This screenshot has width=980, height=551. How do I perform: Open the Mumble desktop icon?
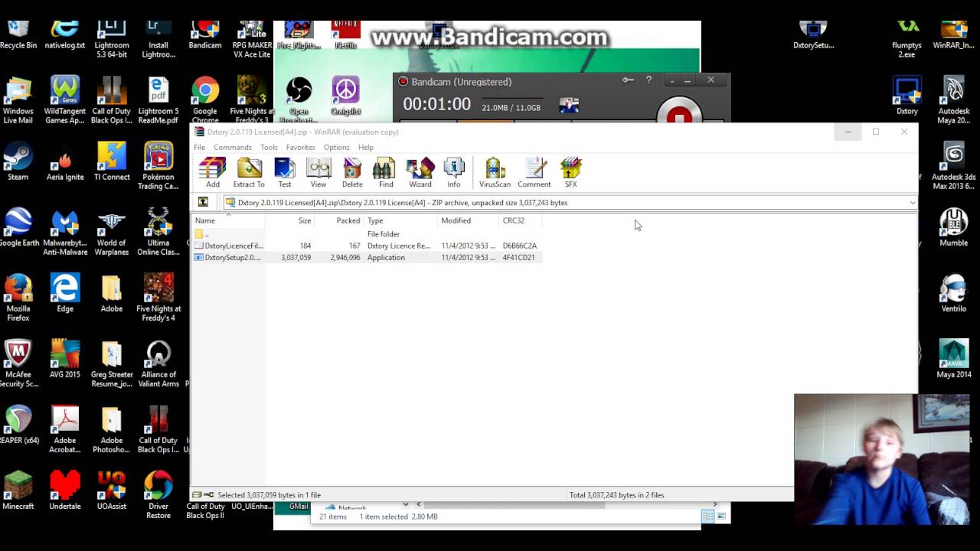pyautogui.click(x=954, y=228)
